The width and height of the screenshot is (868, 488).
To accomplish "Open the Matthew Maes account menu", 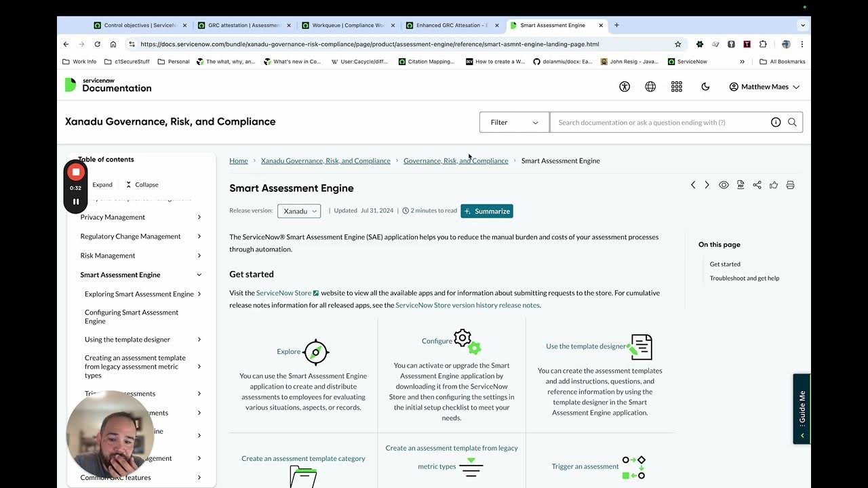I will [x=764, y=87].
